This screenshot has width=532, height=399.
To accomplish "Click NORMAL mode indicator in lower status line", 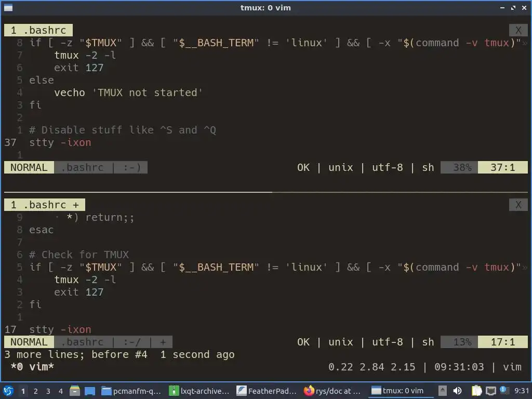I will click(29, 342).
